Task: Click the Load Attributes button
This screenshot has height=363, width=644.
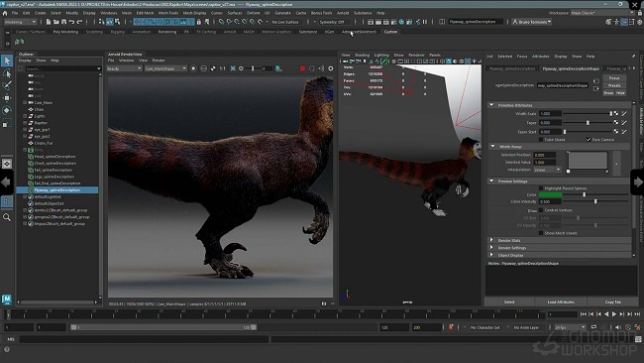Action: [561, 302]
